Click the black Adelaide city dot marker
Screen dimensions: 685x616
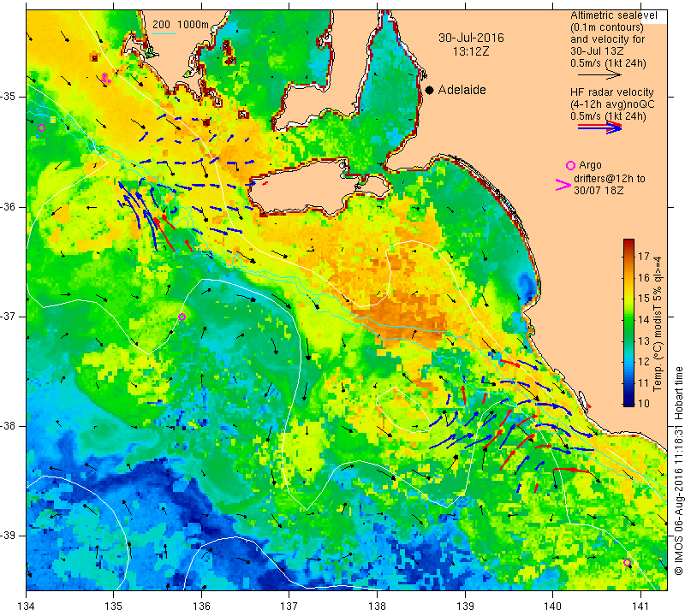[430, 90]
